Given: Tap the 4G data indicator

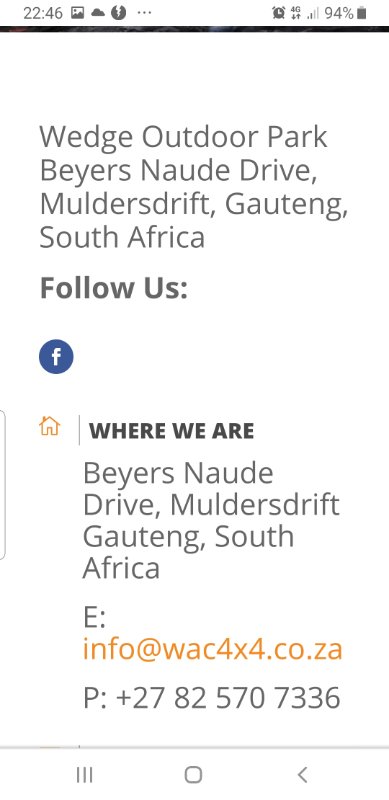Looking at the screenshot, I should click(x=296, y=13).
